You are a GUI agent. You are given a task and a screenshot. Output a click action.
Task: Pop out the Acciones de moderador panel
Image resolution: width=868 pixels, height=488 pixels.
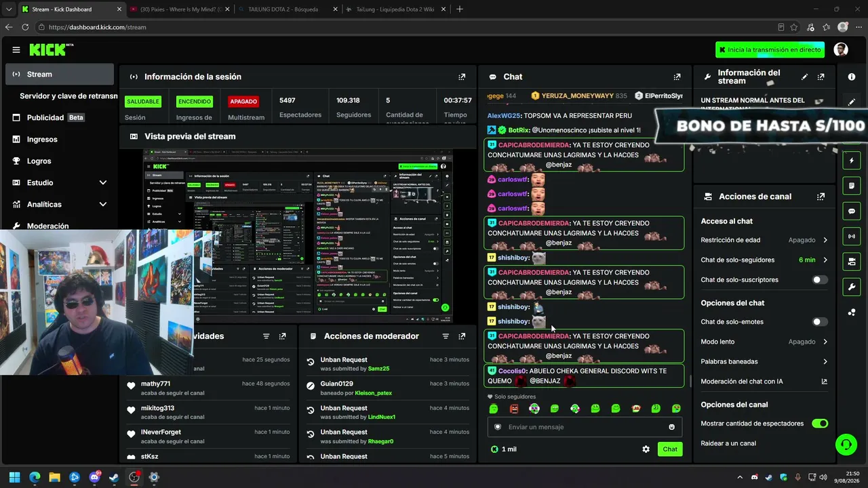[x=462, y=336]
